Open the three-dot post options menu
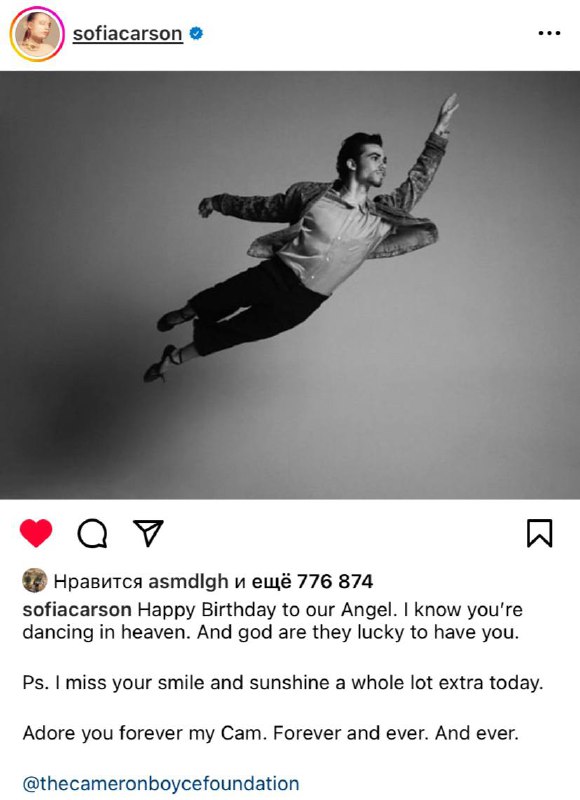This screenshot has height=800, width=580. pos(549,33)
